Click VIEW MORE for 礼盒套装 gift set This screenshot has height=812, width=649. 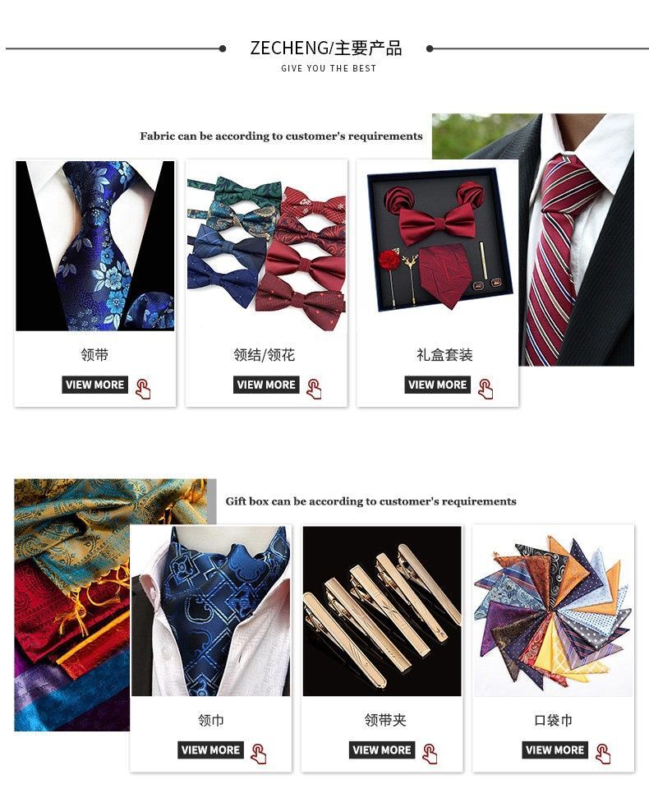[437, 385]
